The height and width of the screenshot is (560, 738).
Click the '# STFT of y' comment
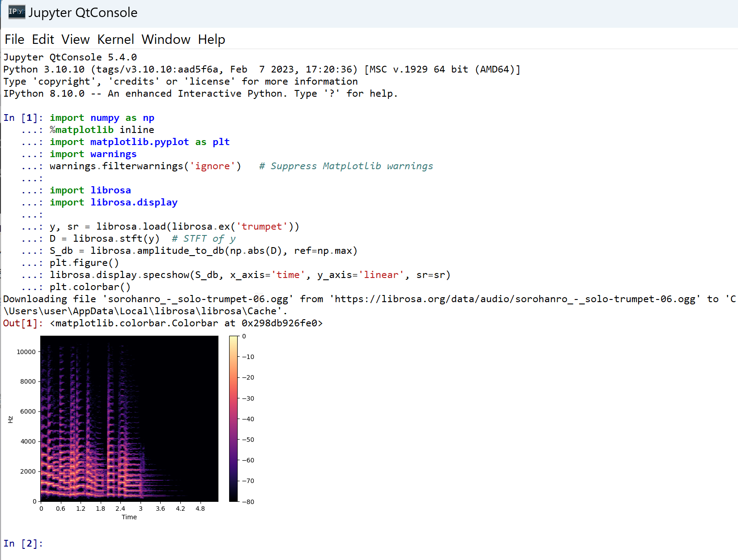point(204,239)
